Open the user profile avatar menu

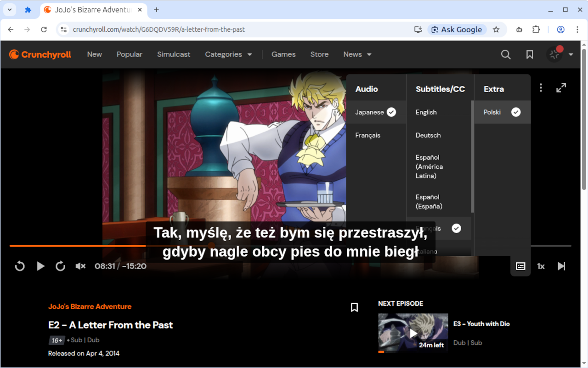point(554,55)
